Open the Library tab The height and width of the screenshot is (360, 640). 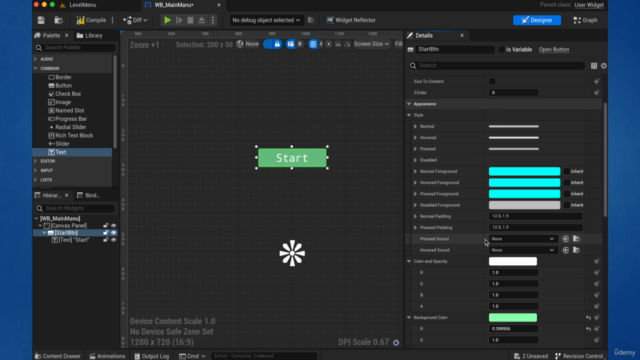[x=90, y=36]
